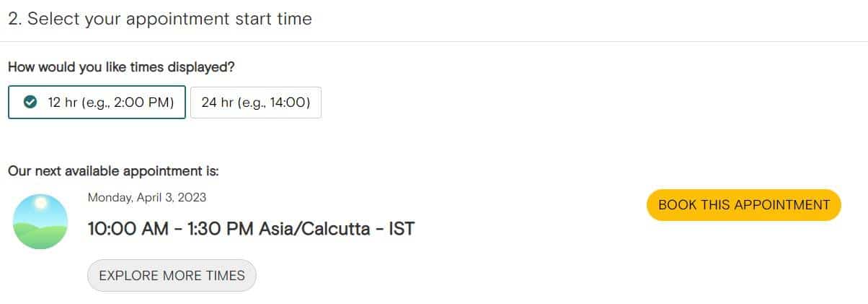Screen dimensions: 868x304
Task: Click the IST timezone abbreviation
Action: coord(402,229)
